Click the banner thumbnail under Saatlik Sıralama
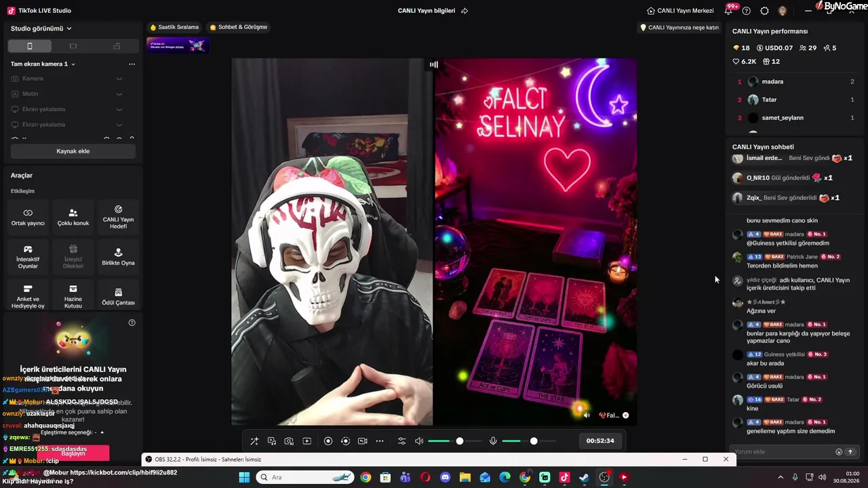The width and height of the screenshot is (868, 488). click(178, 45)
